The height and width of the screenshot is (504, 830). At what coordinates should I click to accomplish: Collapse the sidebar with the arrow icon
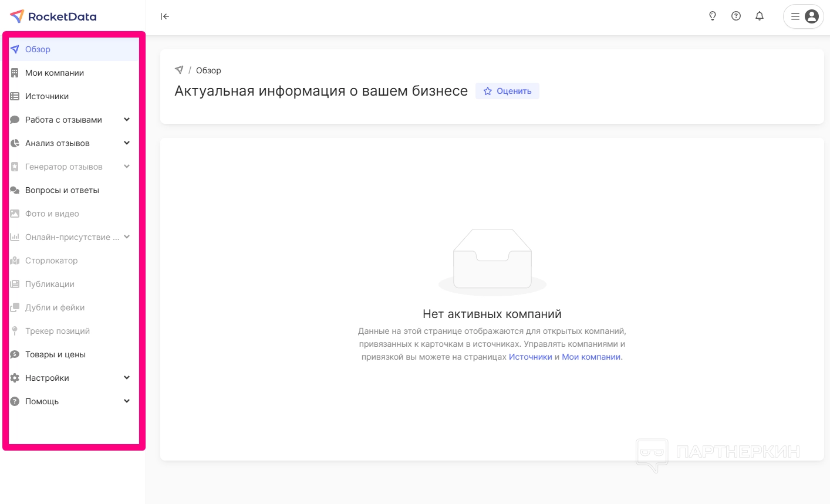pos(165,16)
